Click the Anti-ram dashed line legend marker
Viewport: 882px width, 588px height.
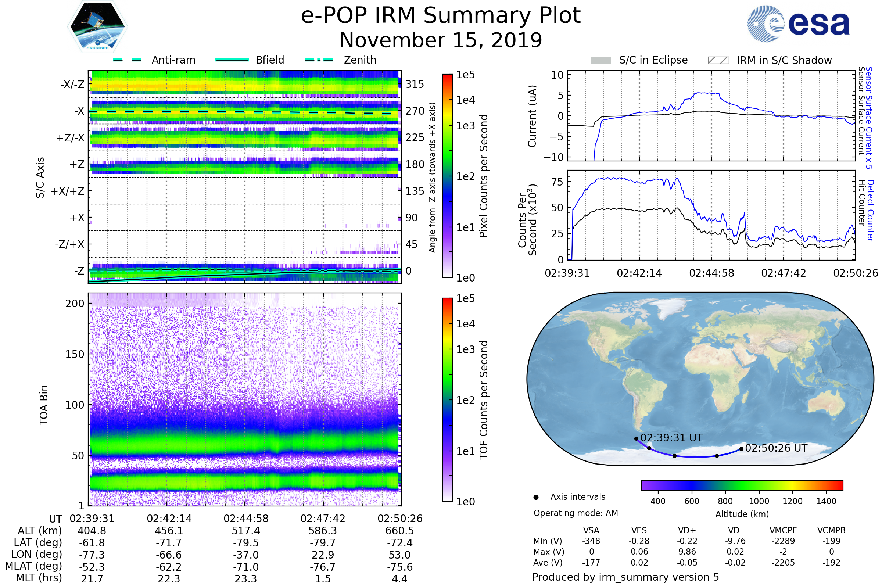(127, 60)
